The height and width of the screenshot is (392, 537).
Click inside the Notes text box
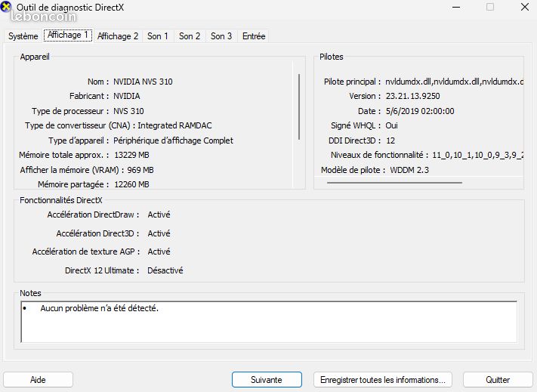[x=269, y=322]
